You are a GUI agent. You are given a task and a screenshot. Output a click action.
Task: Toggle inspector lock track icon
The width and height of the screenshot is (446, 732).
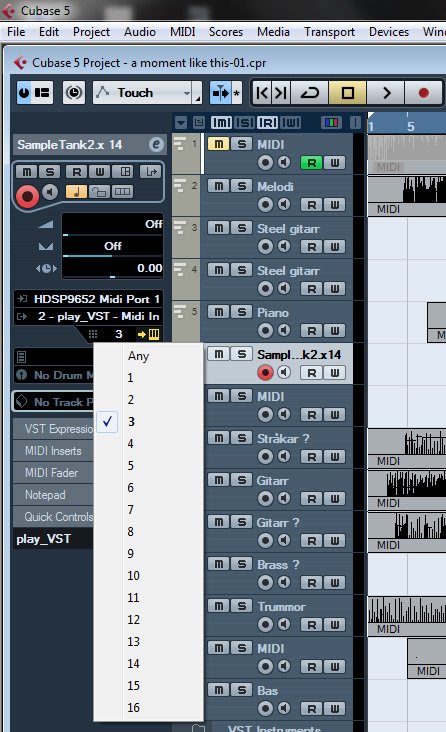(99, 191)
